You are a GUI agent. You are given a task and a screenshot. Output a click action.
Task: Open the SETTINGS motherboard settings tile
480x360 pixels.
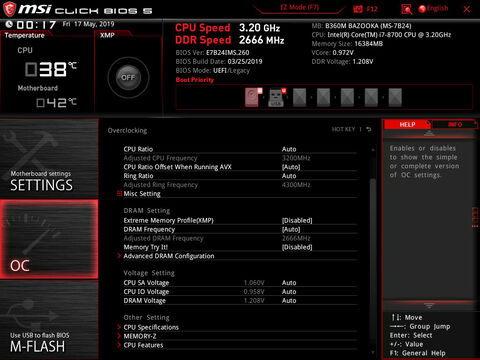(49, 159)
